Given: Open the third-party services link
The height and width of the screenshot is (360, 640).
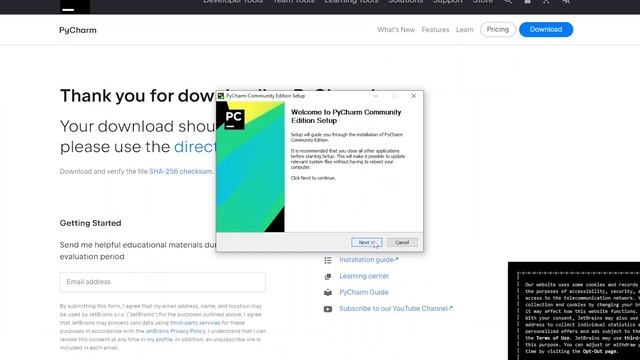Looking at the screenshot, I should pyautogui.click(x=195, y=323).
